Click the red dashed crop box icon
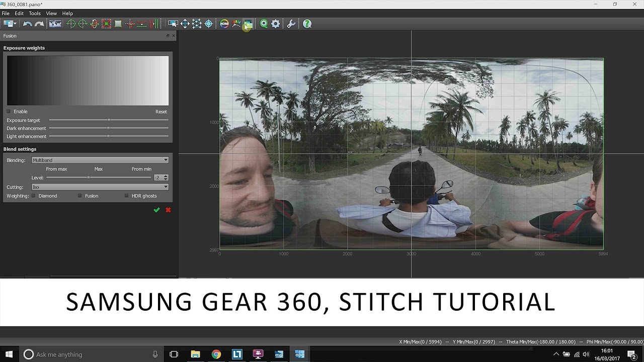Screen dimensions: 644x362 click(x=106, y=24)
